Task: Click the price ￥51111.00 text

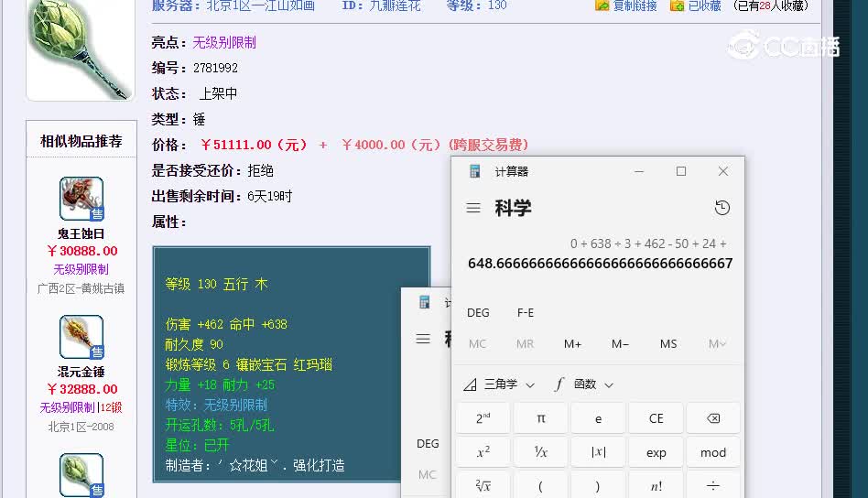Action: click(x=254, y=145)
